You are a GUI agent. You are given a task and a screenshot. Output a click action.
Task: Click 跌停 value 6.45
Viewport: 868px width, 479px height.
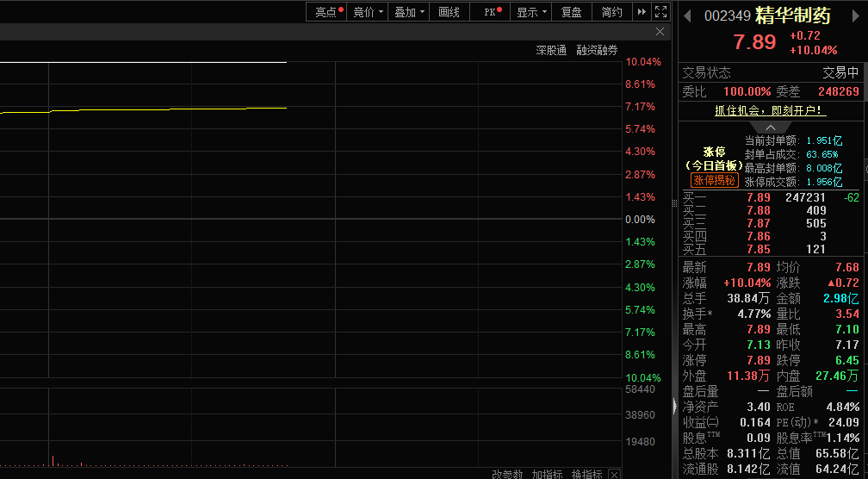pyautogui.click(x=847, y=360)
